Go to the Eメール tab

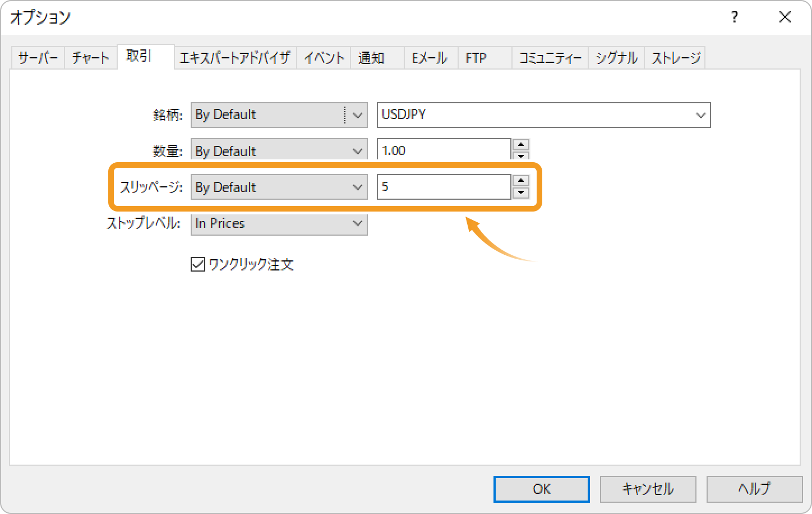[x=431, y=58]
